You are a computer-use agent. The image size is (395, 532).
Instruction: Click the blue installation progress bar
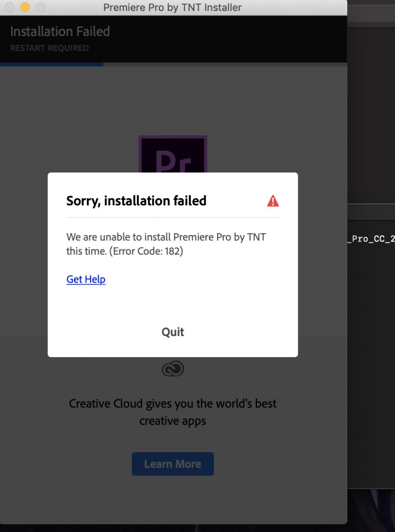tap(51, 64)
